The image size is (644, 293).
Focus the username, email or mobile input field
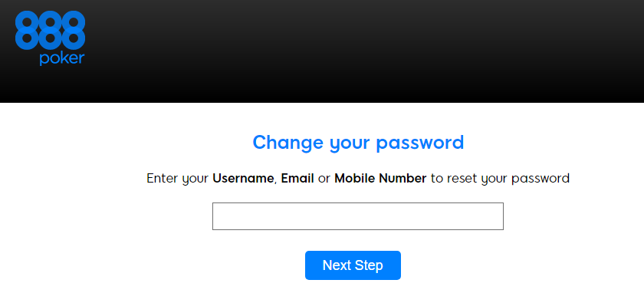tap(358, 216)
